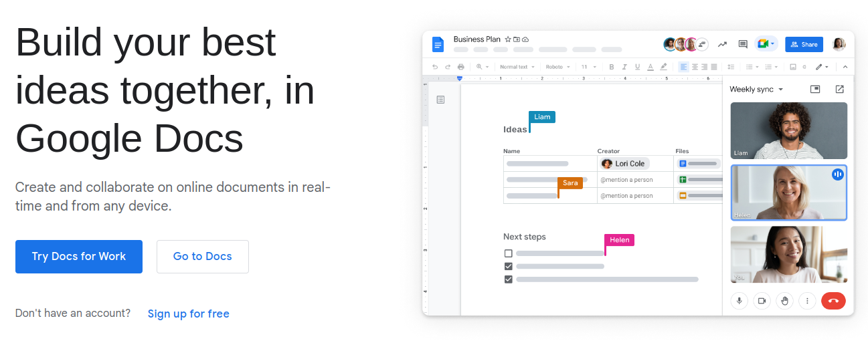Pick the highlight color tool
Screen dimensions: 868x359
[x=664, y=67]
